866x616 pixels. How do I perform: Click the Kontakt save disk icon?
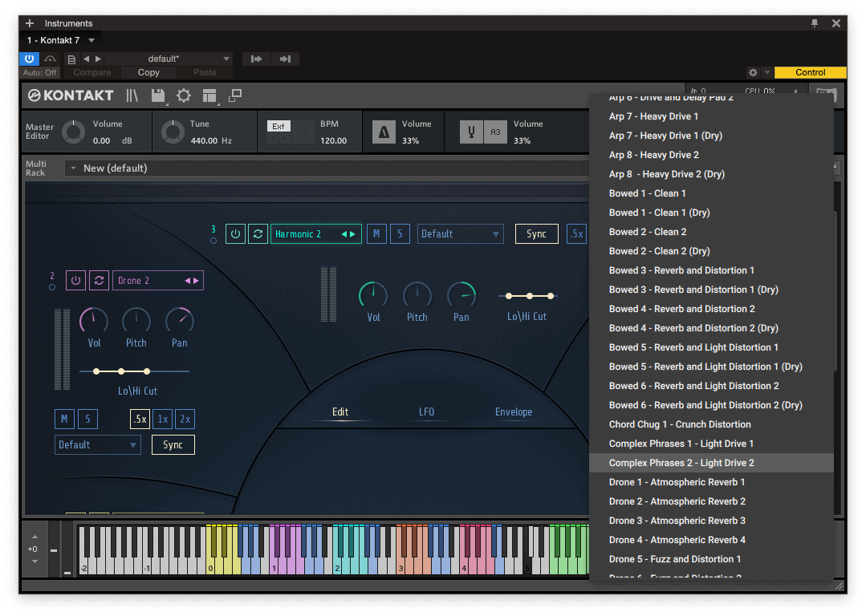pos(158,95)
